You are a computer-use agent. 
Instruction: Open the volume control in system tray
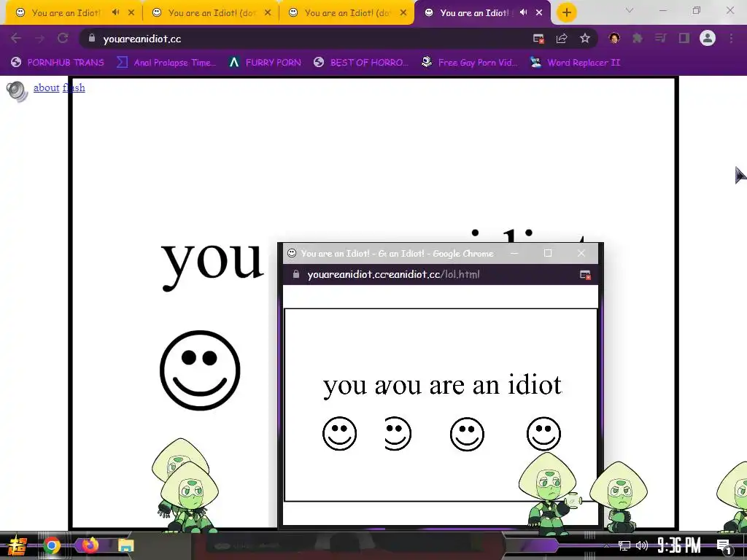click(642, 545)
